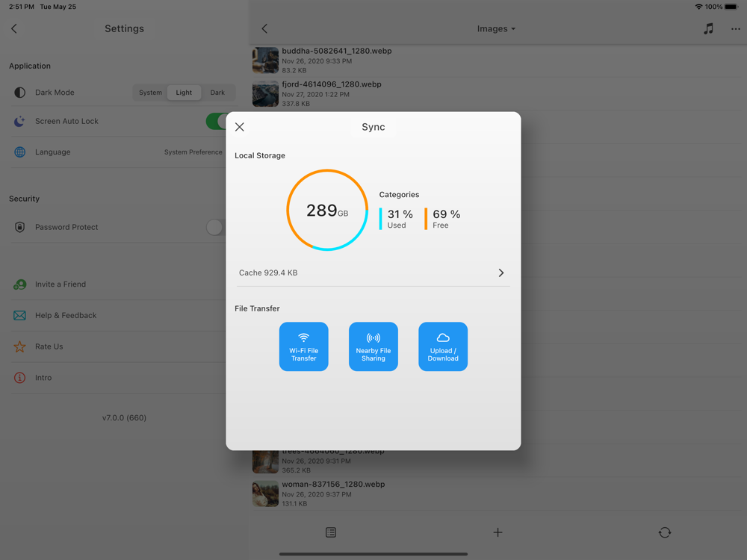Open Language System Preference setting
The image size is (747, 560).
click(x=193, y=152)
